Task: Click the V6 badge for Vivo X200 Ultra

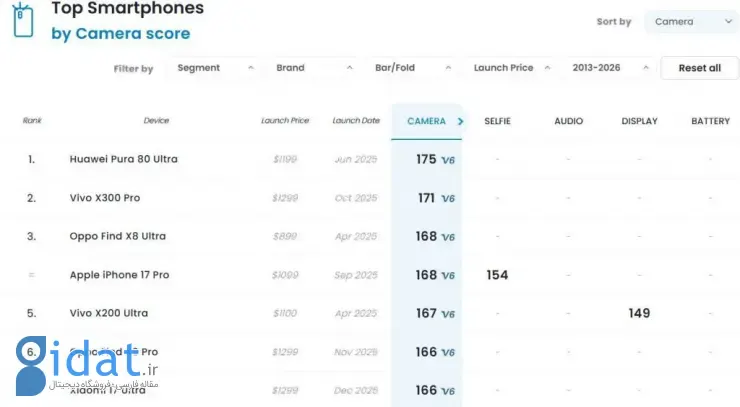Action: click(x=448, y=314)
